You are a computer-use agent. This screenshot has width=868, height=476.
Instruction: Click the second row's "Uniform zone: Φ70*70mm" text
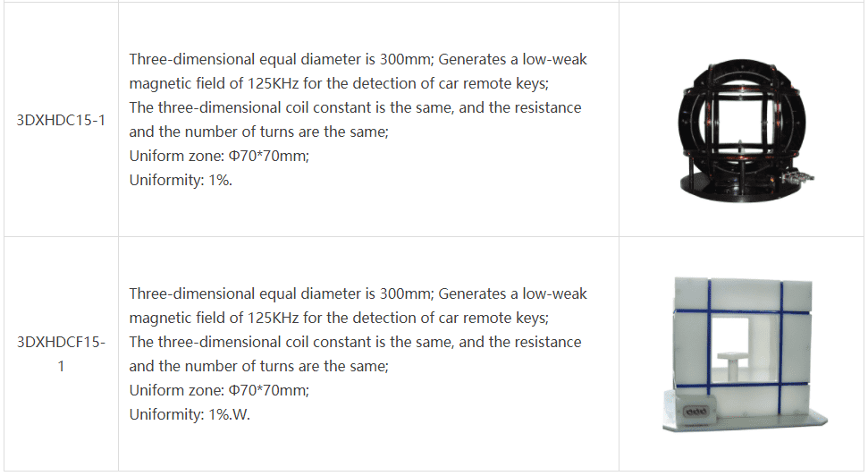click(219, 390)
